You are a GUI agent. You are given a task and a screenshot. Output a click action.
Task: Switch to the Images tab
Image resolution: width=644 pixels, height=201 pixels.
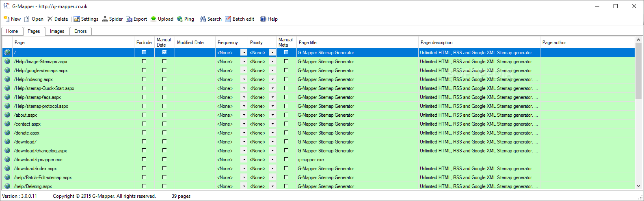[57, 31]
